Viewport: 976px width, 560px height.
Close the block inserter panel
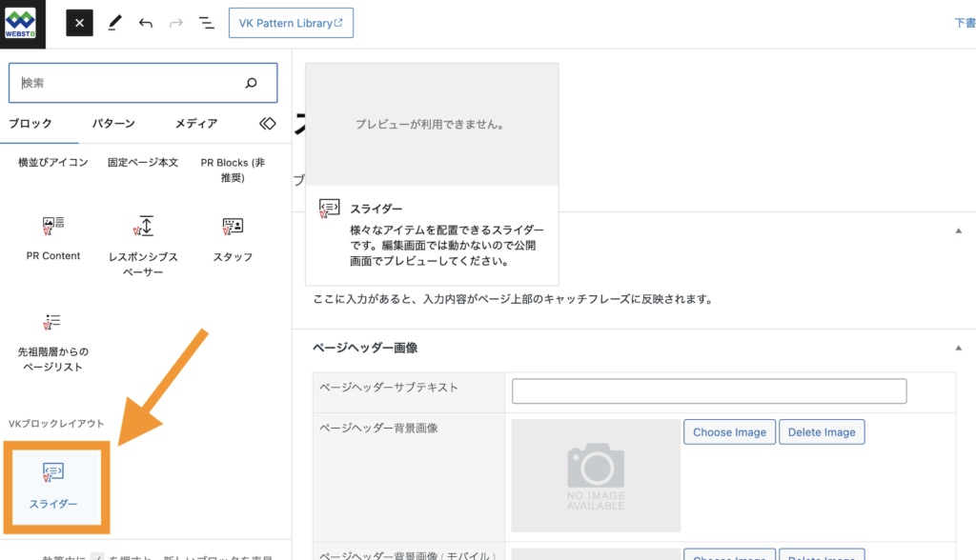coord(79,23)
